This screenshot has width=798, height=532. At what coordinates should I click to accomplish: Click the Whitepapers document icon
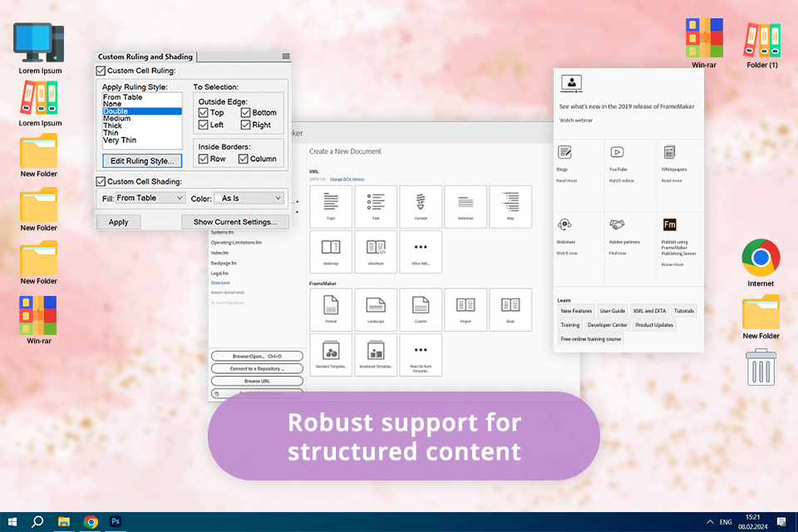[x=669, y=152]
